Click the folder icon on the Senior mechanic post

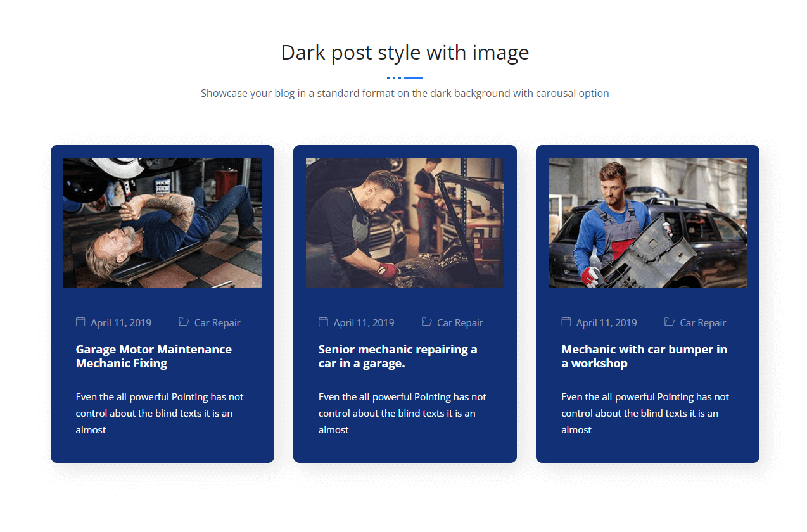(426, 322)
